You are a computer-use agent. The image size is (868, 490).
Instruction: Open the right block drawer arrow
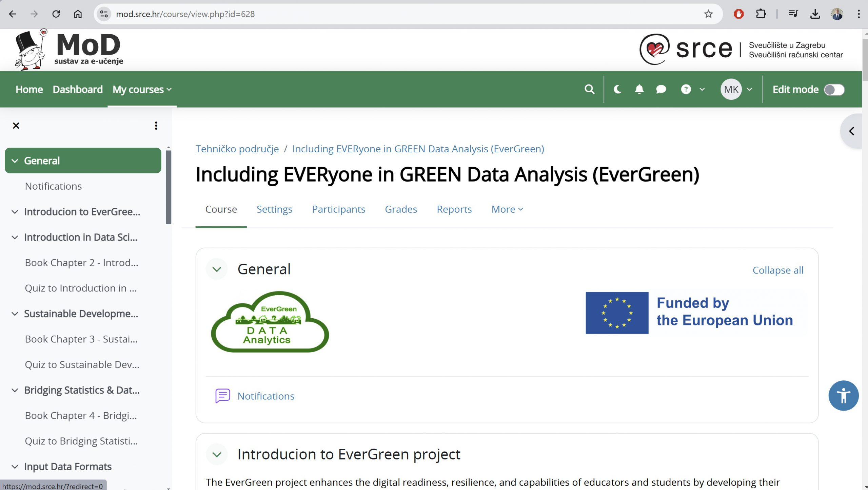pyautogui.click(x=851, y=131)
